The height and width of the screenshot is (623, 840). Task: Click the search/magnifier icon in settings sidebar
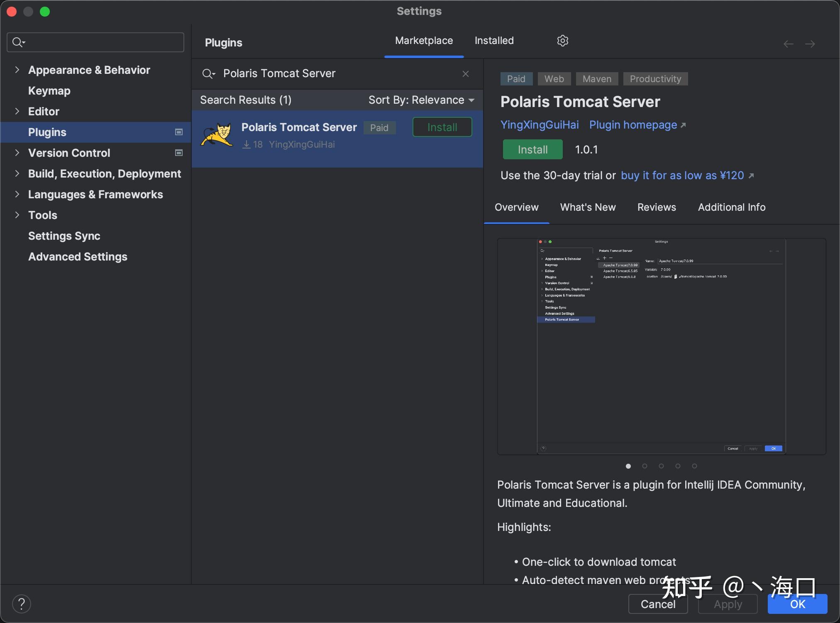[x=17, y=42]
